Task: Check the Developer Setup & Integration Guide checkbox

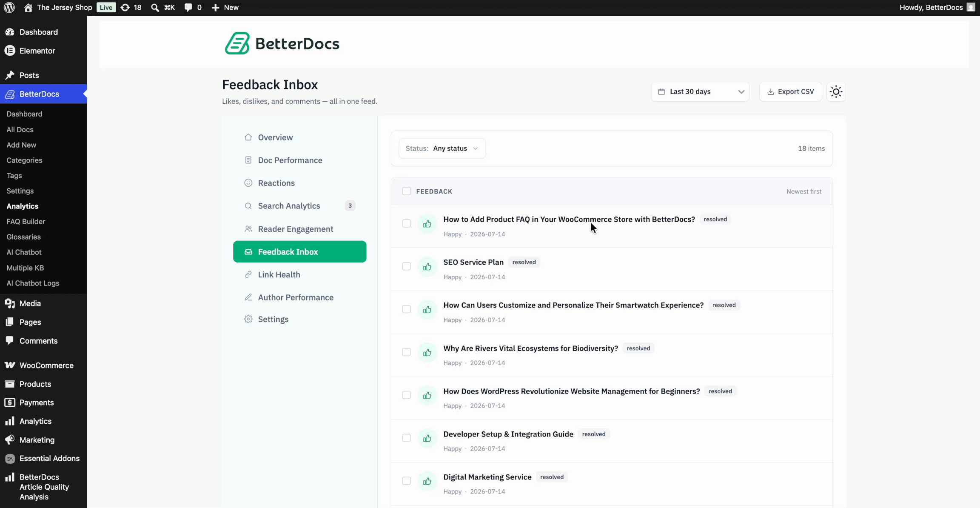Action: [406, 438]
